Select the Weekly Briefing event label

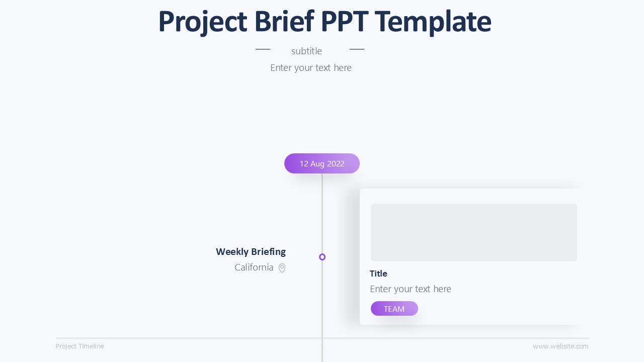click(x=251, y=251)
